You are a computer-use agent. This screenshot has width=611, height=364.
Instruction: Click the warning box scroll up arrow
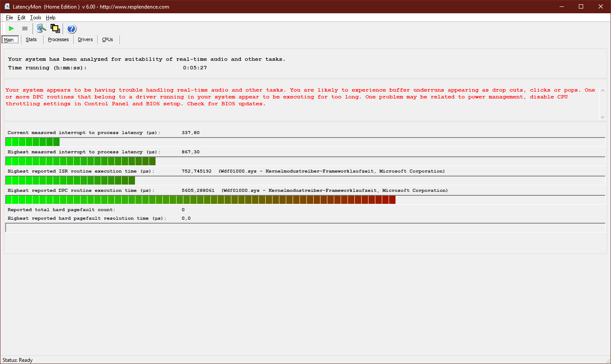pos(602,90)
